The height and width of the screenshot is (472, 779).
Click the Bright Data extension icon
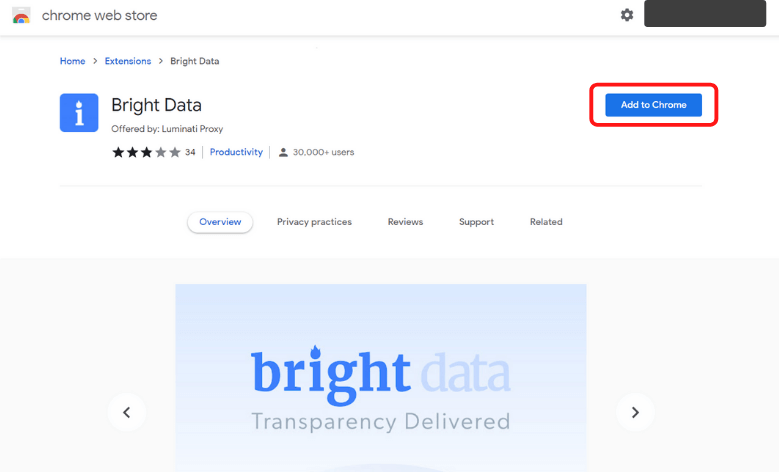tap(79, 113)
